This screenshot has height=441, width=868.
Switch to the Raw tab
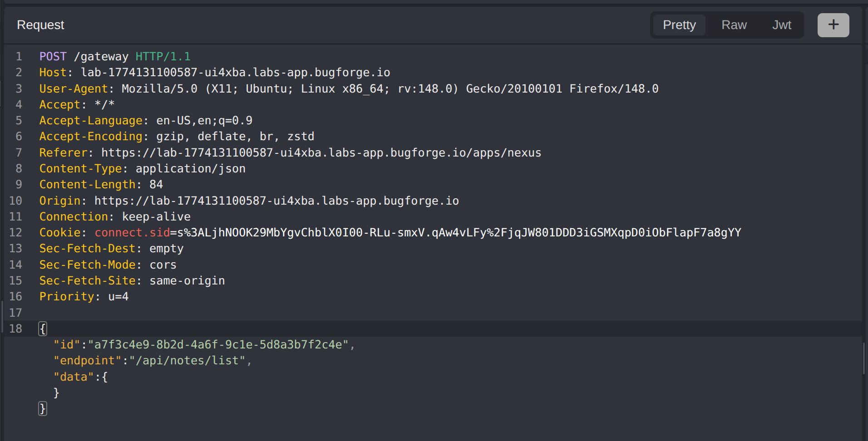pos(734,25)
